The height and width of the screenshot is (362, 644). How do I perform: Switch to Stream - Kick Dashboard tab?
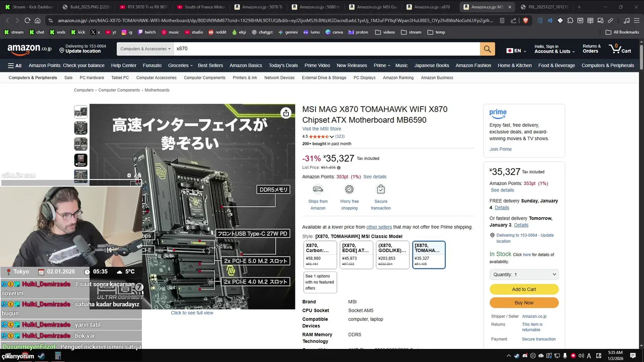pos(29,7)
